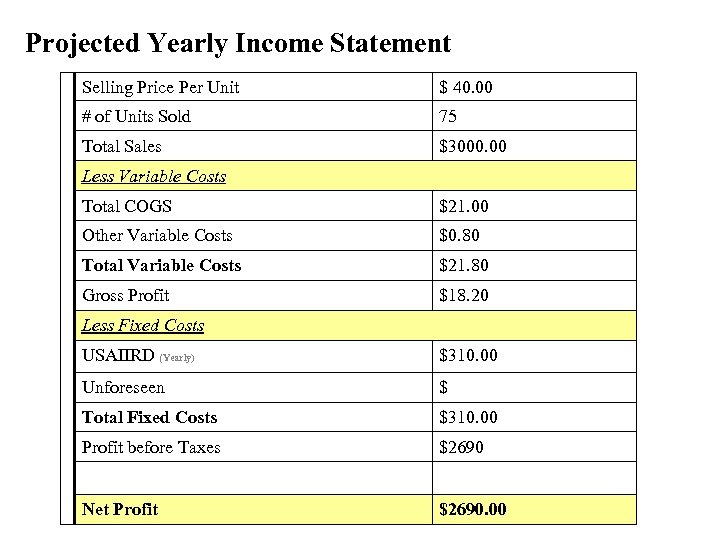The width and height of the screenshot is (720, 540).
Task: Click the Projected Yearly Income Statement title
Action: pyautogui.click(x=238, y=44)
